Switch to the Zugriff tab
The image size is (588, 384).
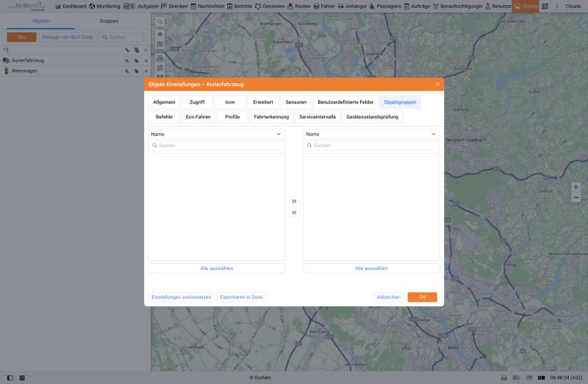click(x=197, y=102)
